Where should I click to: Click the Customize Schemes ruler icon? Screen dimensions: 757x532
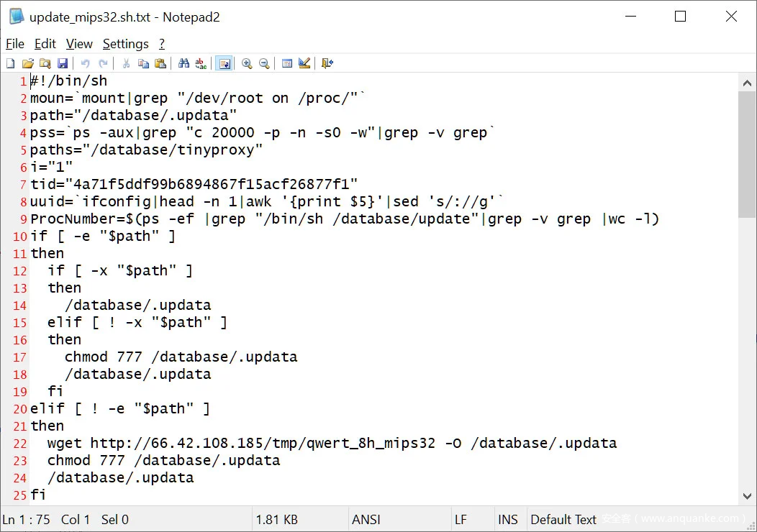tap(304, 63)
